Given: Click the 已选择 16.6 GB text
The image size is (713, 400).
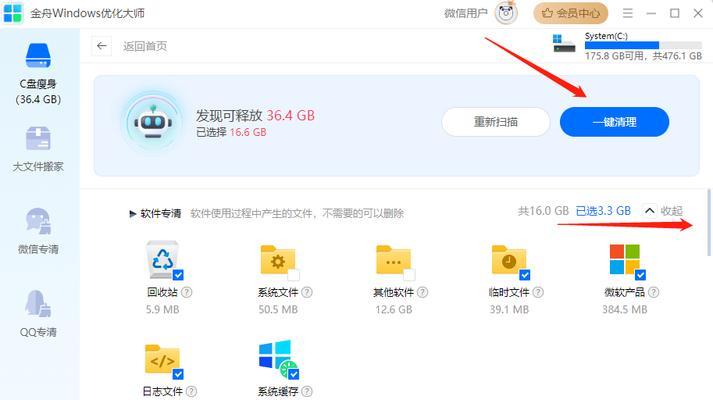Looking at the screenshot, I should pyautogui.click(x=231, y=132).
